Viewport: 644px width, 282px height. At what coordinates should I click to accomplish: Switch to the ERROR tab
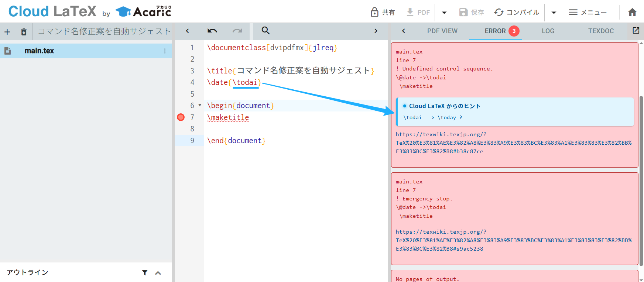pos(495,31)
